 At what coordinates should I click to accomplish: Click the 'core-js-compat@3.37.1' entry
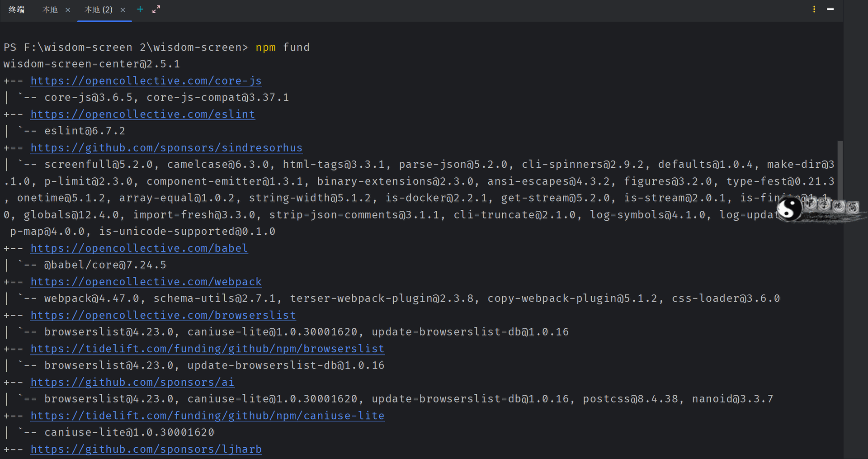click(218, 98)
